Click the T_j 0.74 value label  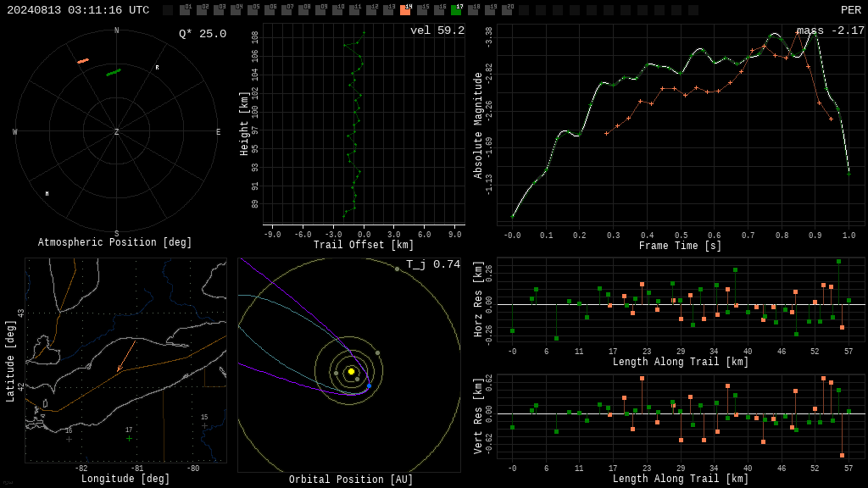(433, 264)
